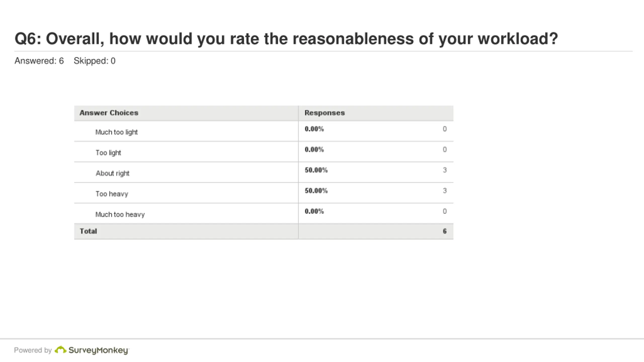This screenshot has width=644, height=362.
Task: Select the Q6 workload question title
Action: coord(286,39)
